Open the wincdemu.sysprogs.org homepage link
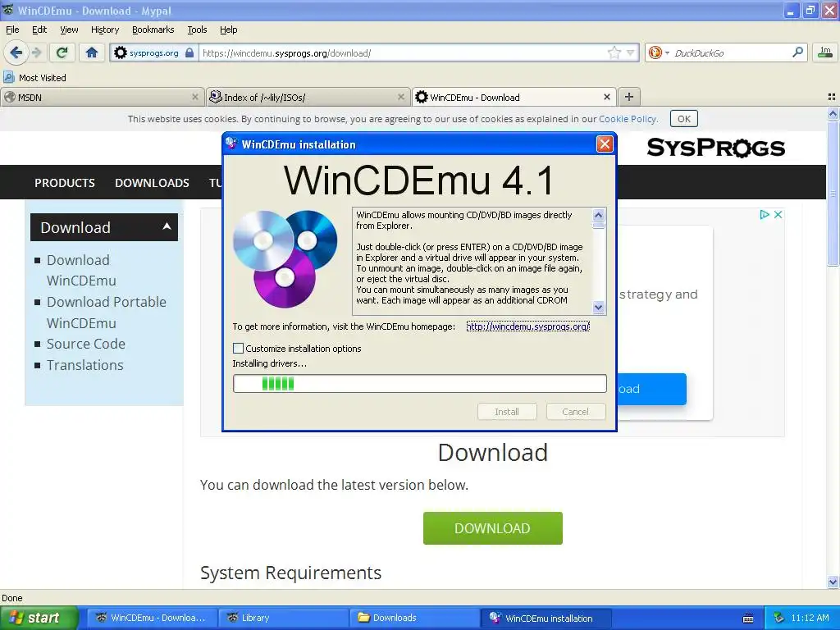This screenshot has height=630, width=840. pyautogui.click(x=527, y=326)
